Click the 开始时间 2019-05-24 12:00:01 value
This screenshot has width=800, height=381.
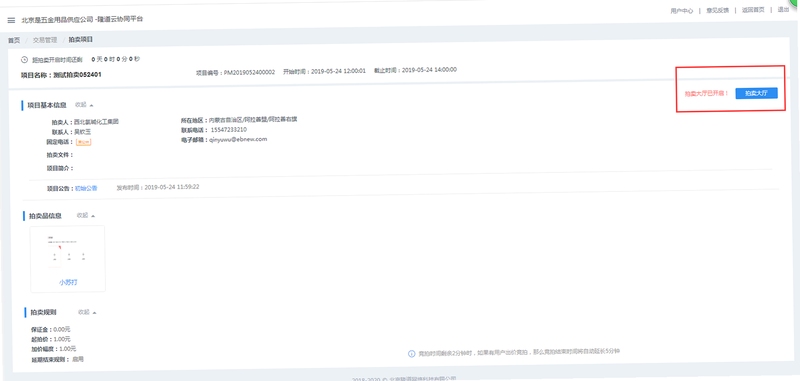(338, 71)
